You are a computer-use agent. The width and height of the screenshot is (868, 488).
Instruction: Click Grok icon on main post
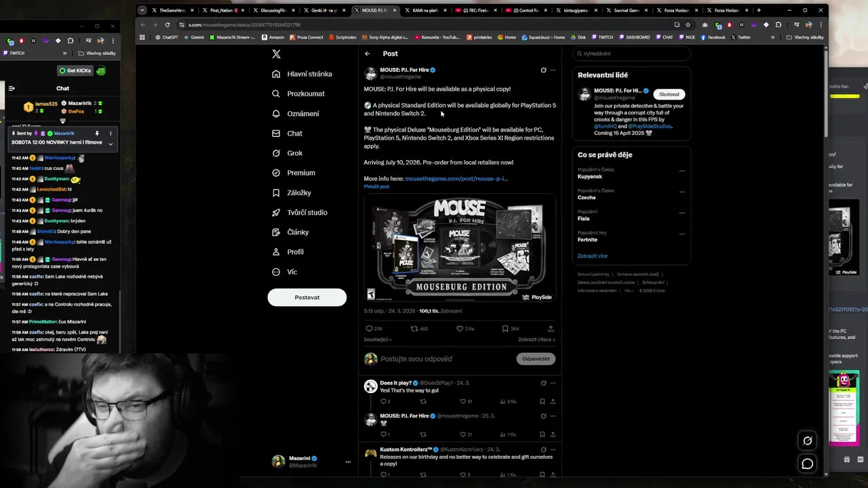(543, 70)
